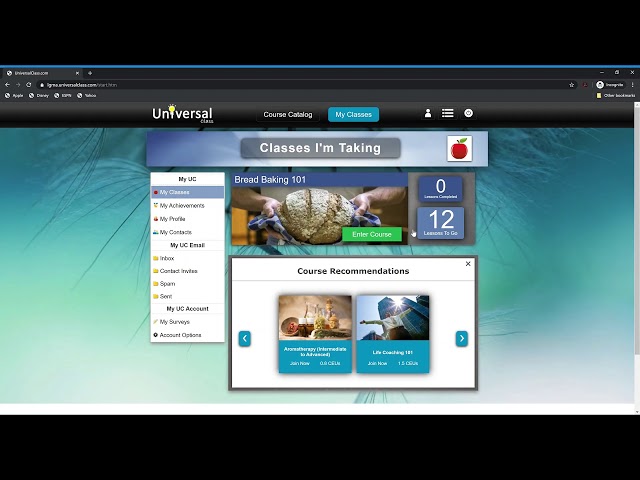The width and height of the screenshot is (640, 480).
Task: Open the Course Catalog menu item
Action: coord(288,115)
